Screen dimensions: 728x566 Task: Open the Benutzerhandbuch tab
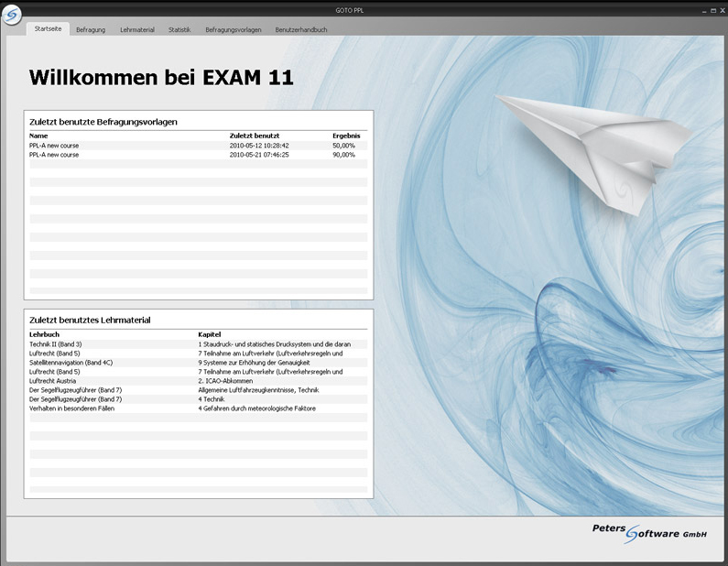(x=301, y=29)
